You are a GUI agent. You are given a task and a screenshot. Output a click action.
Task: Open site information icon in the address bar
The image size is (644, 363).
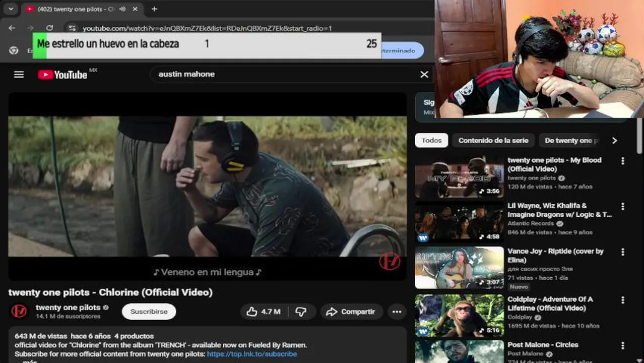pos(72,28)
